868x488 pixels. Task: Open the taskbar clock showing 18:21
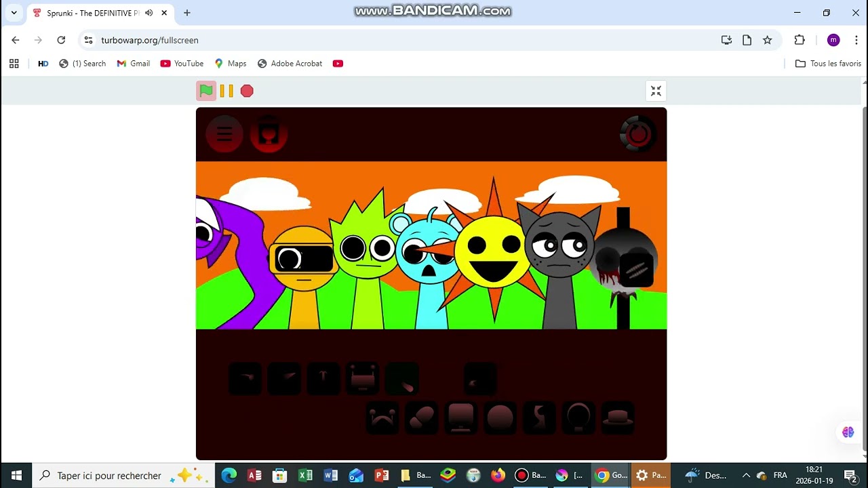coord(814,475)
